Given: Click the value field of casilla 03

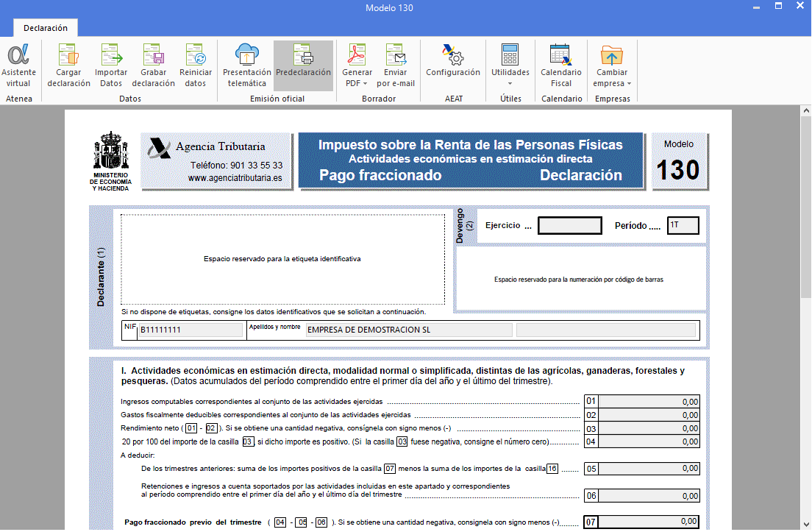Looking at the screenshot, I should coord(649,428).
